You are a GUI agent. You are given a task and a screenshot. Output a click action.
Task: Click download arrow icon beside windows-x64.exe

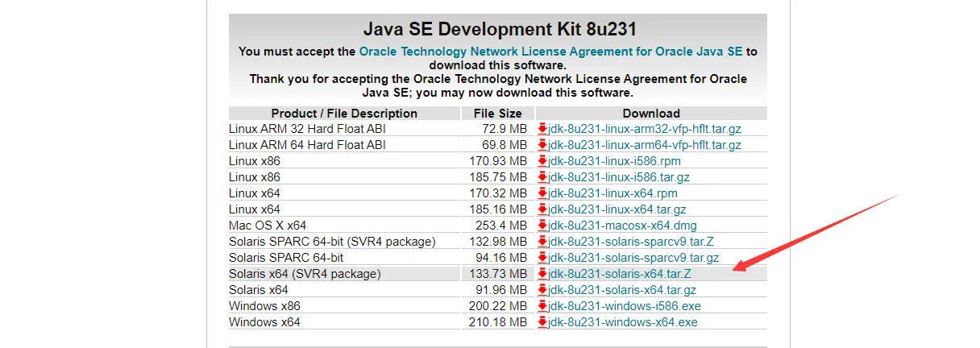click(x=542, y=322)
